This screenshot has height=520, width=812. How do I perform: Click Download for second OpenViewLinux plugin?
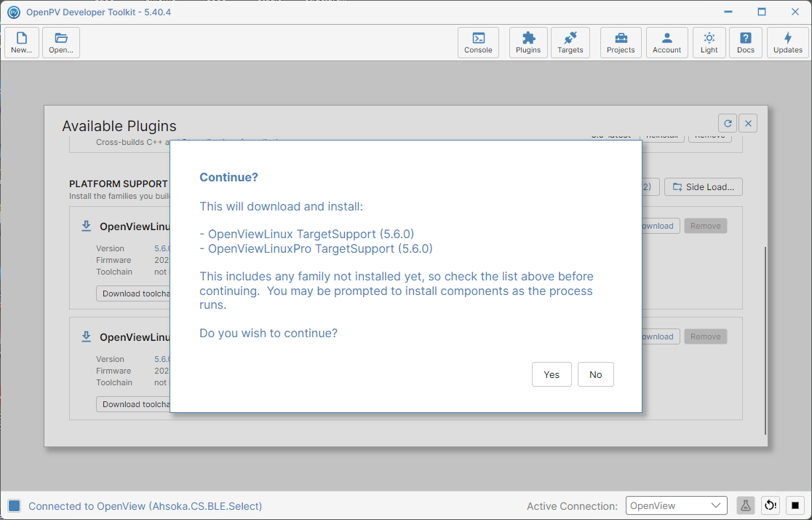660,336
